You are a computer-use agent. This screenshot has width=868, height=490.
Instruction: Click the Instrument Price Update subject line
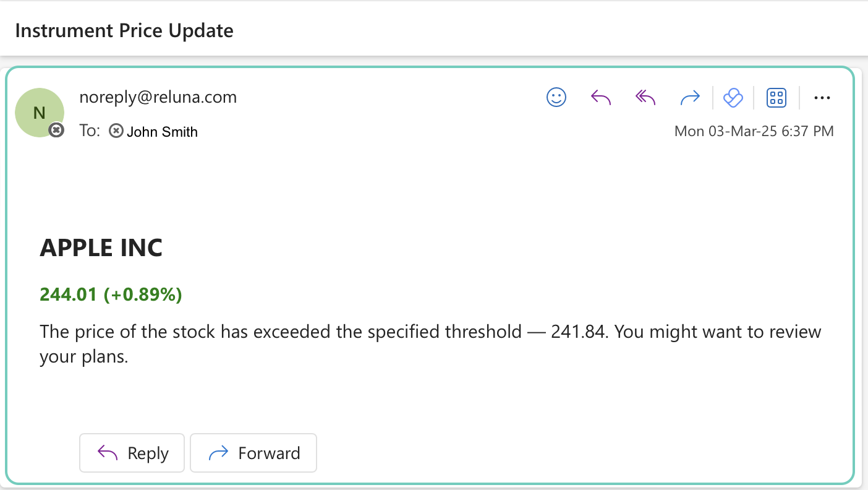click(124, 30)
